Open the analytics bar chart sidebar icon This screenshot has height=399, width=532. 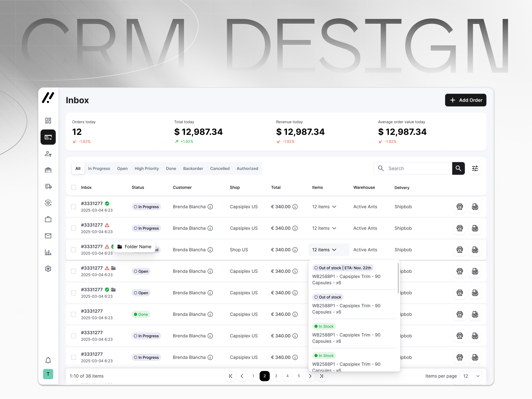48,253
